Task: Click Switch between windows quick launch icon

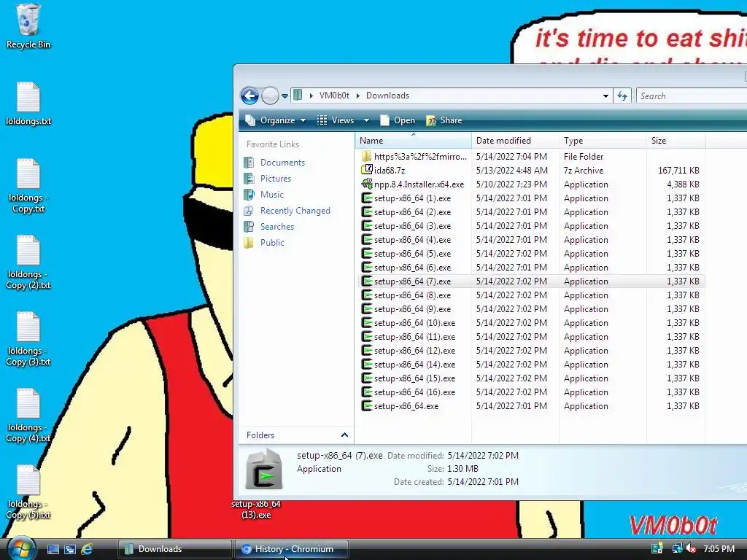Action: click(x=70, y=549)
